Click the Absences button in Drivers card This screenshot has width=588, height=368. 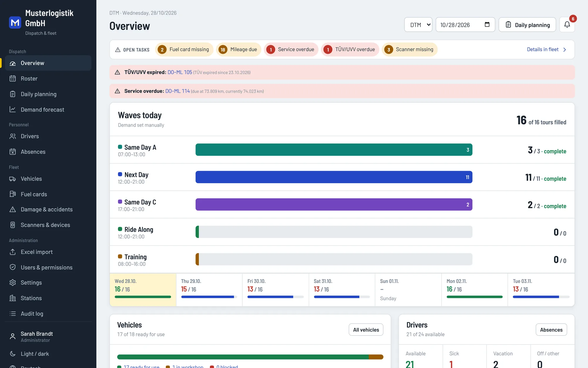click(x=551, y=330)
